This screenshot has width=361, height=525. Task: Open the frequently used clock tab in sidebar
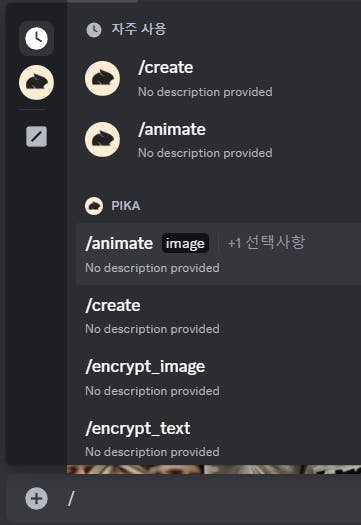pyautogui.click(x=37, y=38)
